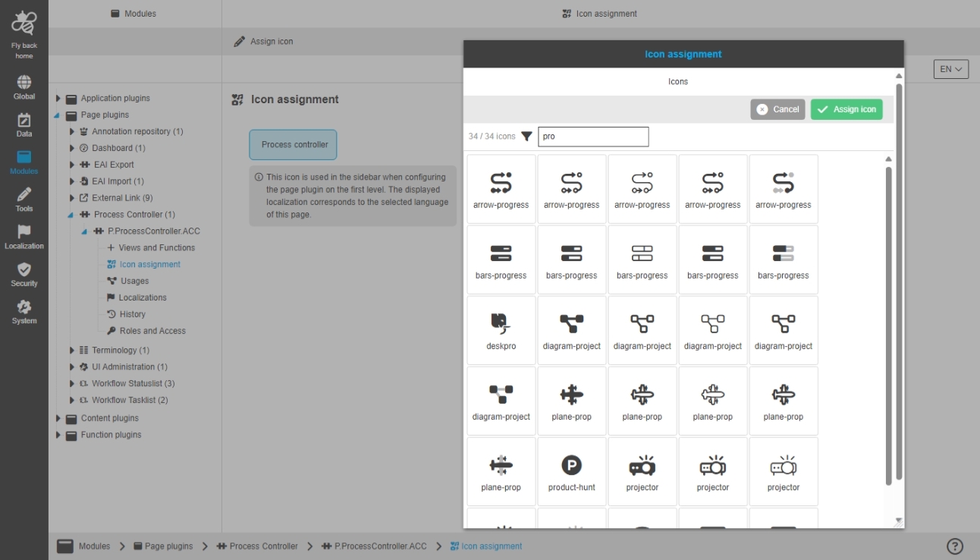Open the Usages tree entry
Viewport: 980px width, 560px height.
pos(128,282)
